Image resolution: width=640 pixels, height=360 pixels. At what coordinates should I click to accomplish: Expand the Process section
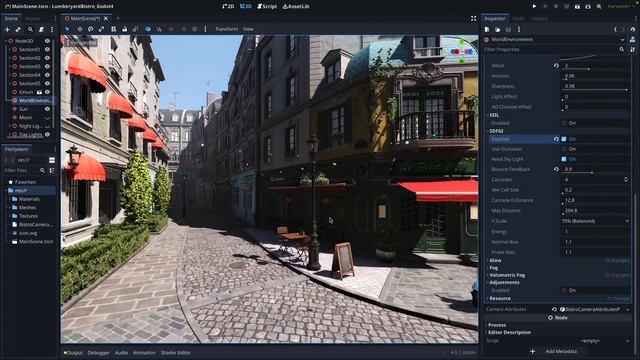point(497,325)
